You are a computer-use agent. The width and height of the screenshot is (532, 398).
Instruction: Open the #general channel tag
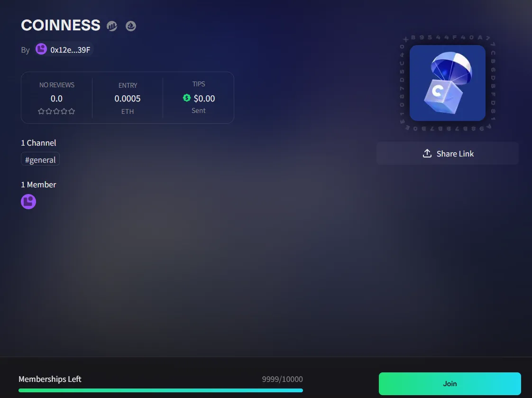(40, 159)
